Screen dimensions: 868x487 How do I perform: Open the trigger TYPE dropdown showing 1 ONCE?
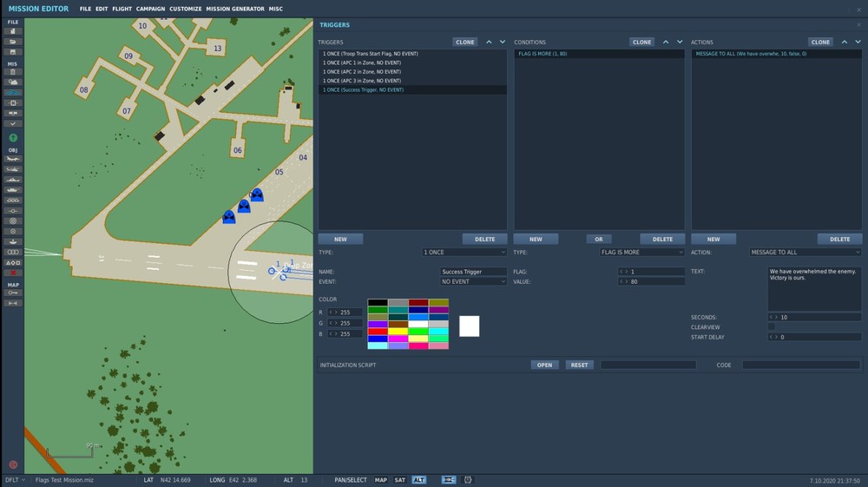(464, 253)
